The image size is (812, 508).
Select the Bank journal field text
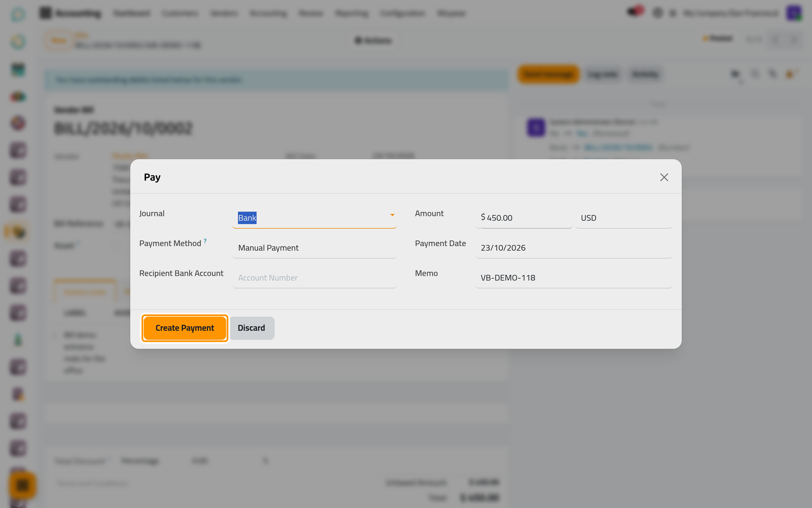click(x=247, y=218)
